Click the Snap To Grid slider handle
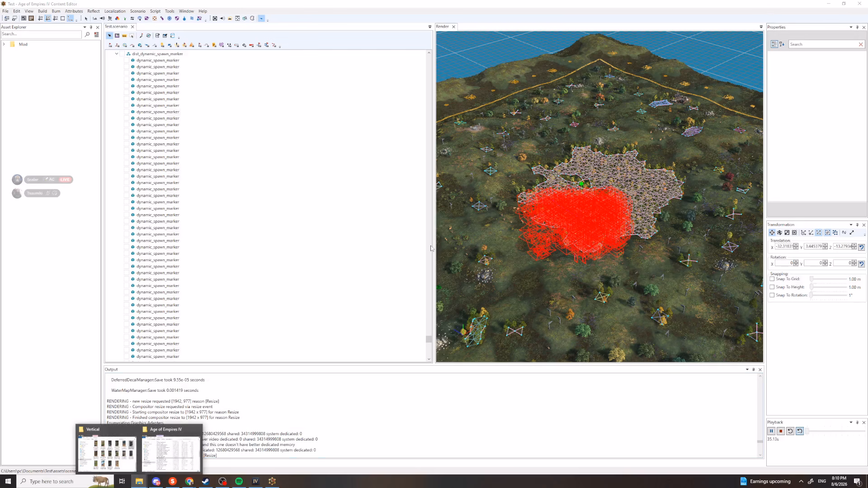 pyautogui.click(x=811, y=279)
